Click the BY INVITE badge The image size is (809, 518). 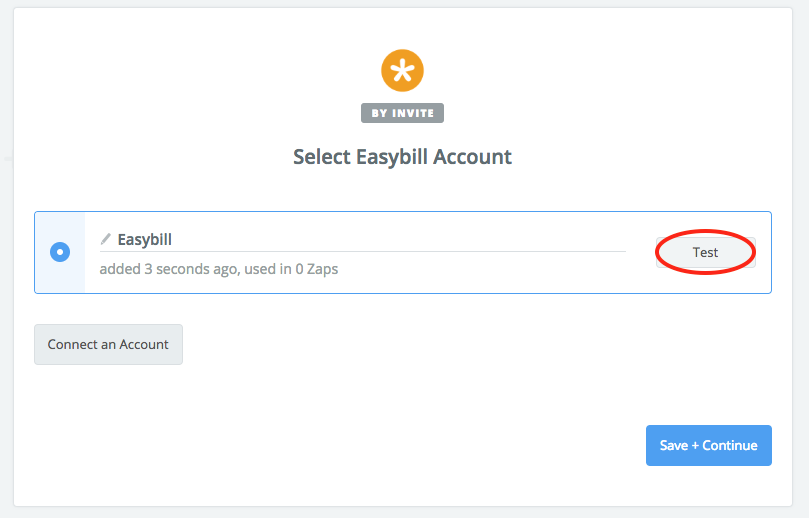(402, 113)
